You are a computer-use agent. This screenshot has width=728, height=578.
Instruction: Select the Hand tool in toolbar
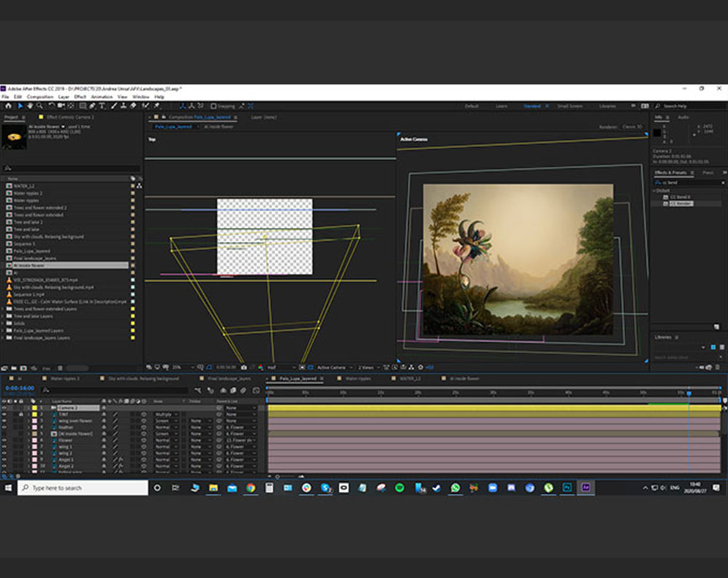point(30,106)
